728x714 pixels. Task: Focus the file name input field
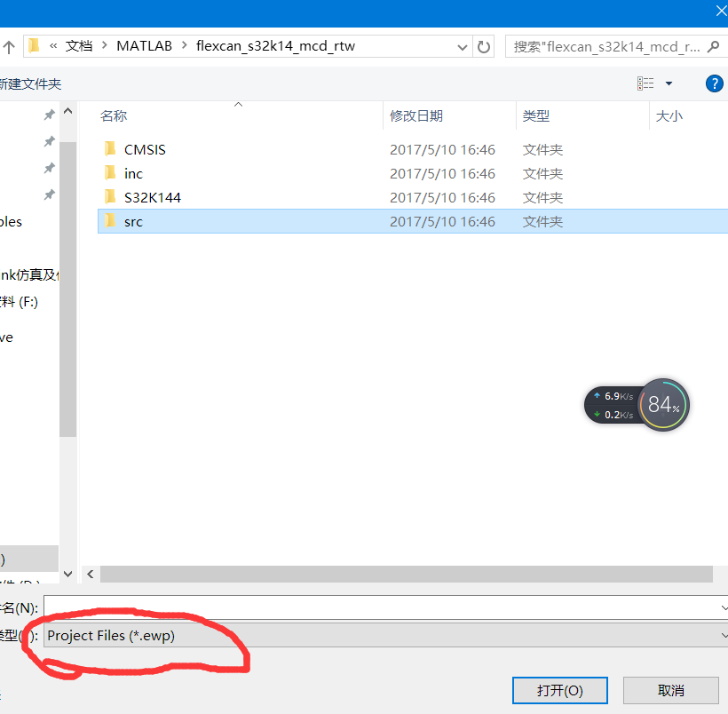pyautogui.click(x=381, y=607)
